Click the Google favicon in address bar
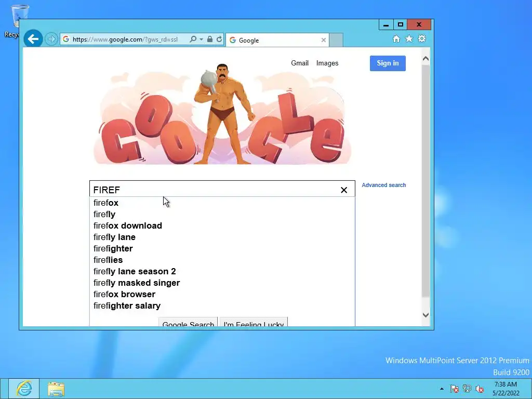532x399 pixels. point(66,39)
